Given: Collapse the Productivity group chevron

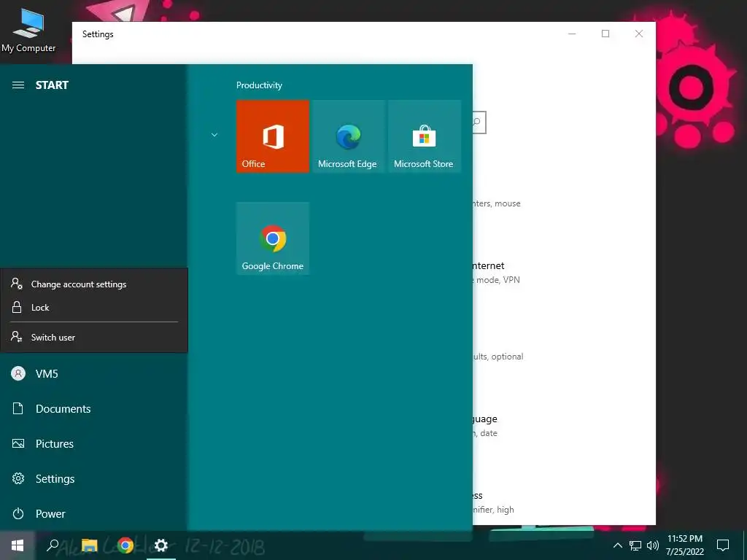Looking at the screenshot, I should coord(214,135).
